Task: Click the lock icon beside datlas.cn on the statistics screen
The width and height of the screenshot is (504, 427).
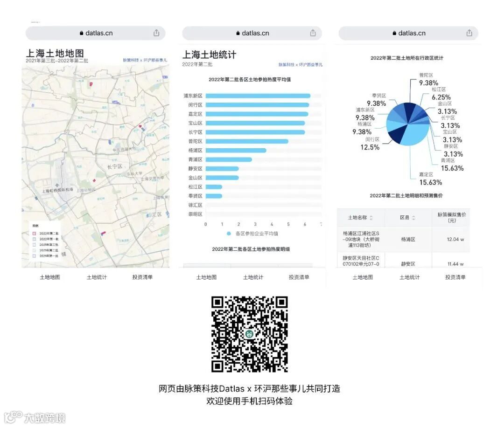Action: [238, 33]
